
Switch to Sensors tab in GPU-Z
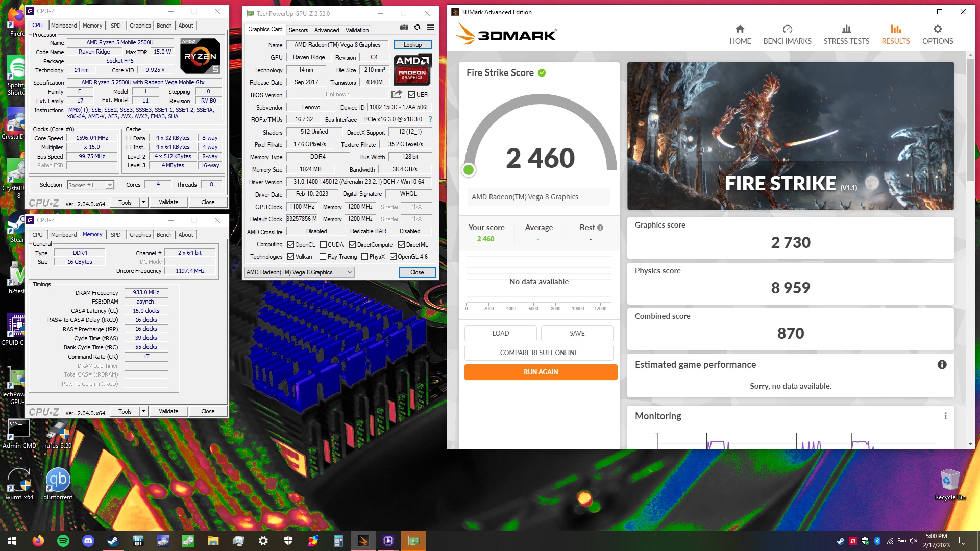point(298,30)
